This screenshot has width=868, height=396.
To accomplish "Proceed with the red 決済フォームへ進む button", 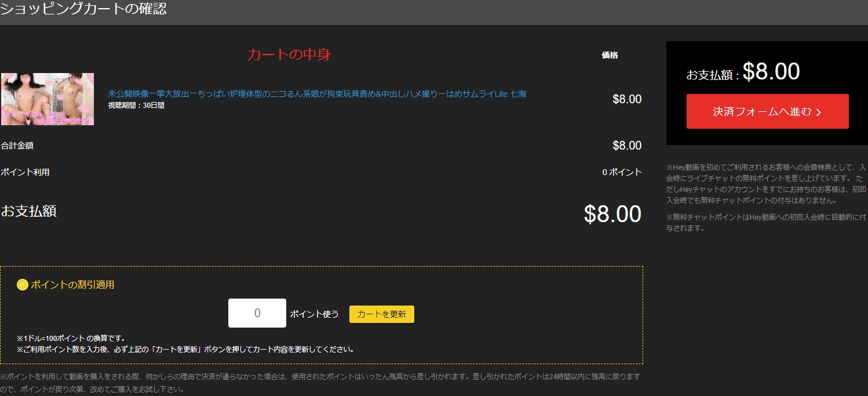I will coord(767,111).
